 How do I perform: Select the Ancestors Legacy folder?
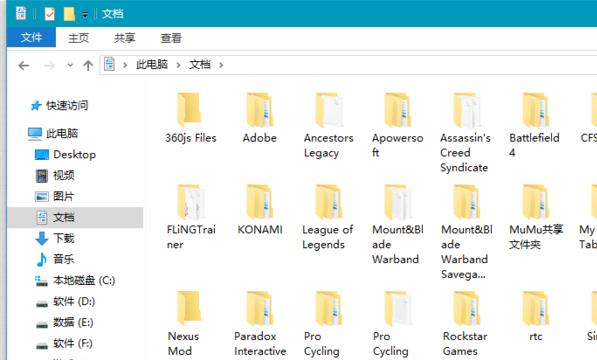(x=329, y=126)
